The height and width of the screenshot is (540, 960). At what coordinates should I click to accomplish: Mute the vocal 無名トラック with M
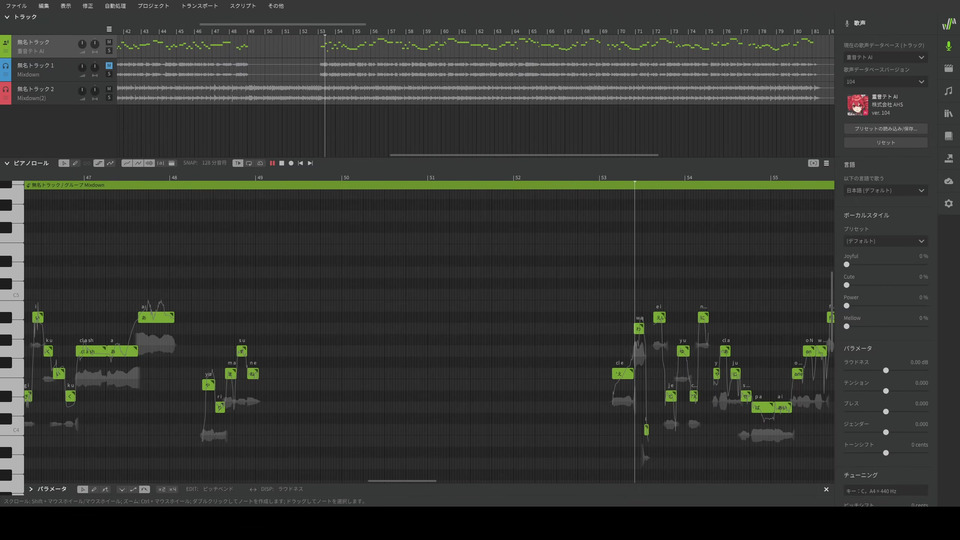109,42
